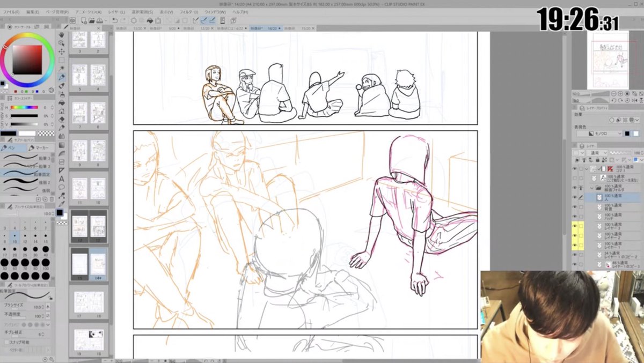Select the Gradient tool
Viewport: 644px width, 363px height.
[62, 145]
